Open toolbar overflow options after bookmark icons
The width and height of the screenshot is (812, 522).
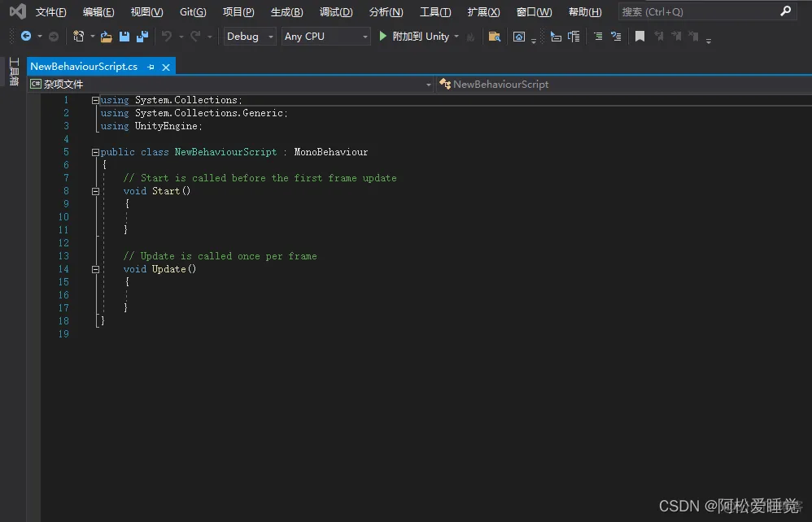[x=709, y=41]
